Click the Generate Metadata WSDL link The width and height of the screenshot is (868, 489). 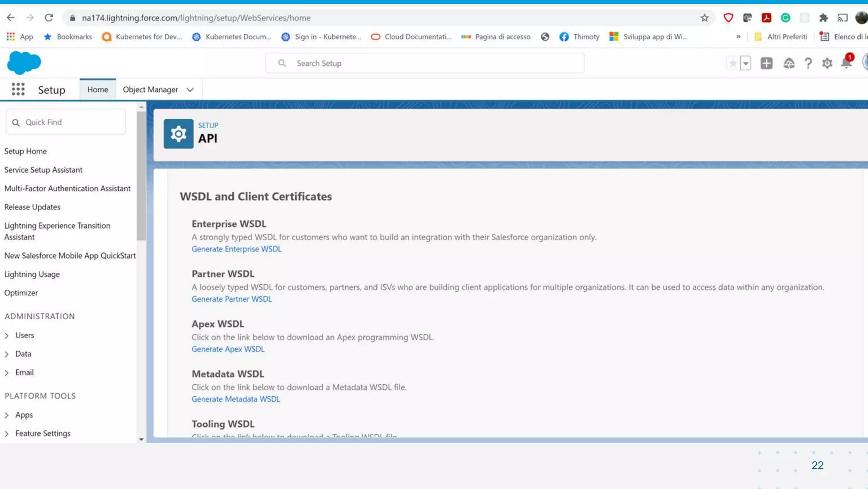click(x=236, y=399)
